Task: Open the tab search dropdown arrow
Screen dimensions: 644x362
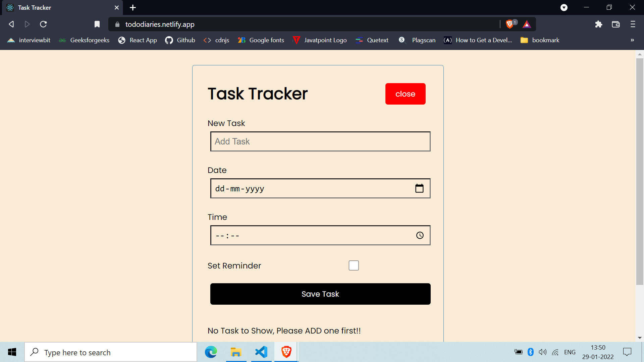Action: tap(564, 7)
